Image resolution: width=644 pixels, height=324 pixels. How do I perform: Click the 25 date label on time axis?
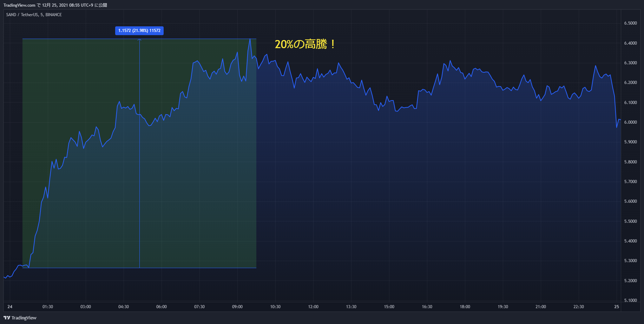click(x=617, y=307)
